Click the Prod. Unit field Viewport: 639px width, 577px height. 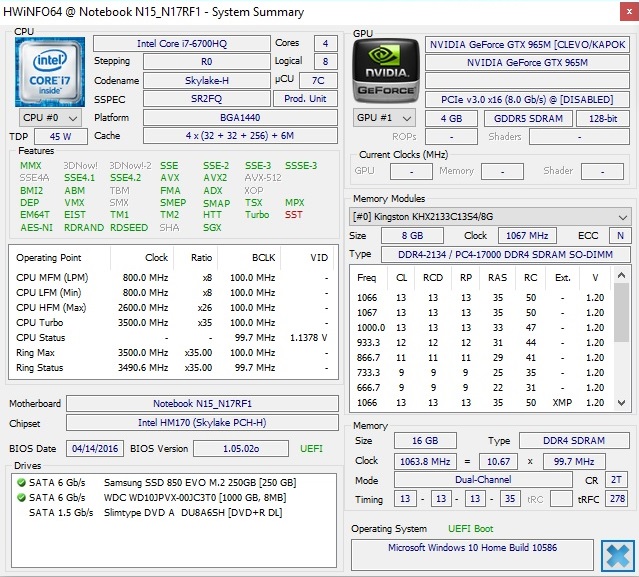coord(305,99)
